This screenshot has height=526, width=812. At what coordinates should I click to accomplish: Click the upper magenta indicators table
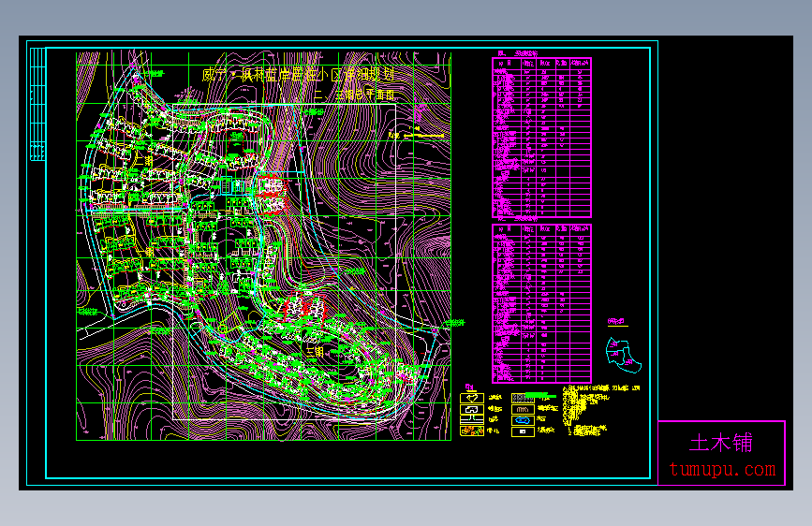tap(541, 138)
